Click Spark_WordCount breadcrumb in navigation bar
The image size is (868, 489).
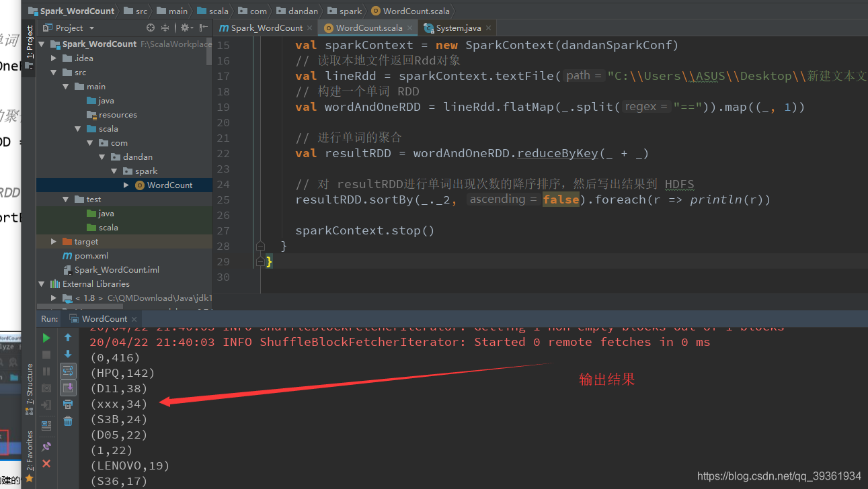(x=71, y=11)
